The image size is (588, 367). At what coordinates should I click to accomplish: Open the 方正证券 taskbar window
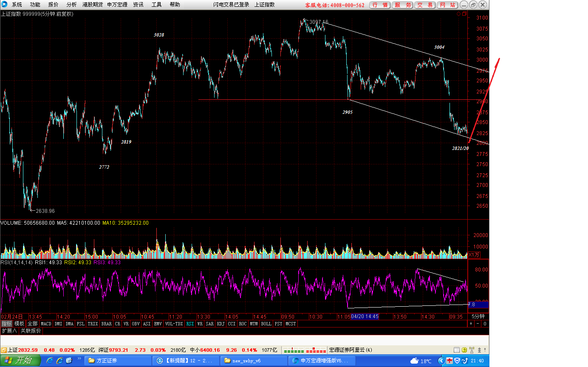pyautogui.click(x=119, y=361)
